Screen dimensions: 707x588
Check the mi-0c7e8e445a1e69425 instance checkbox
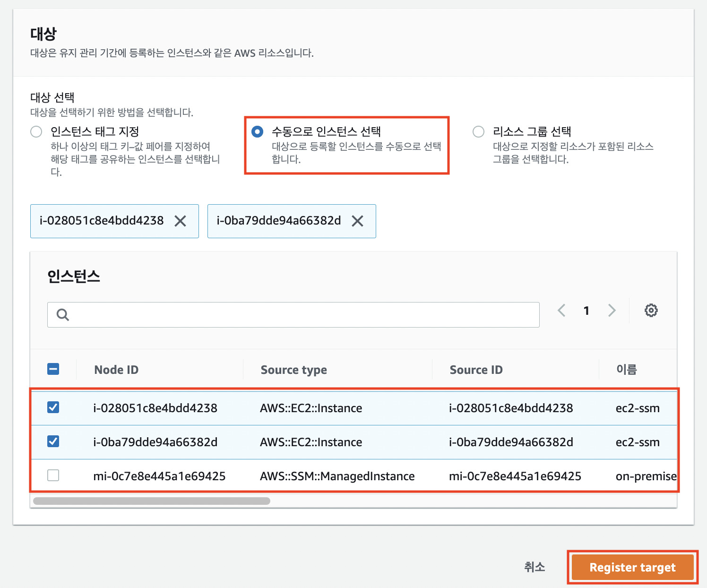click(x=53, y=476)
